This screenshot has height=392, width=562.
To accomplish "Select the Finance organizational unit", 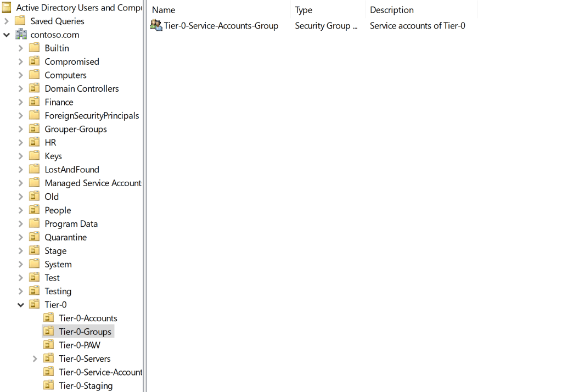I will (59, 102).
